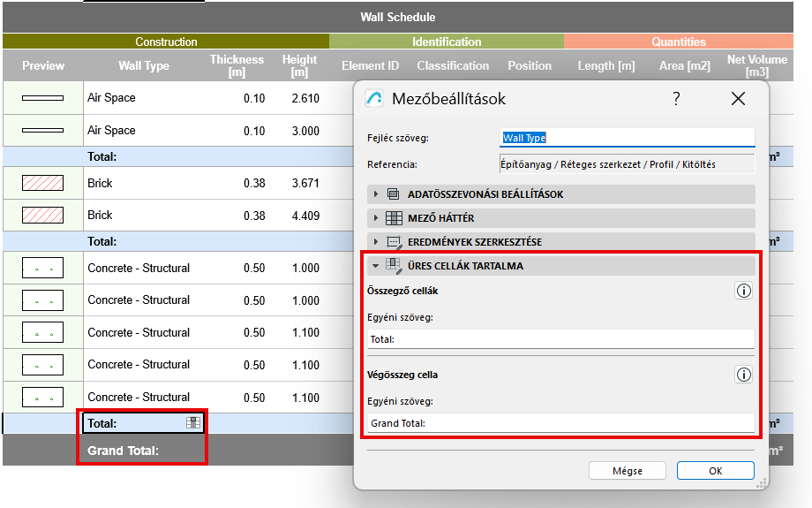Click the 4.409 height cell
This screenshot has height=508, width=812.
(305, 216)
